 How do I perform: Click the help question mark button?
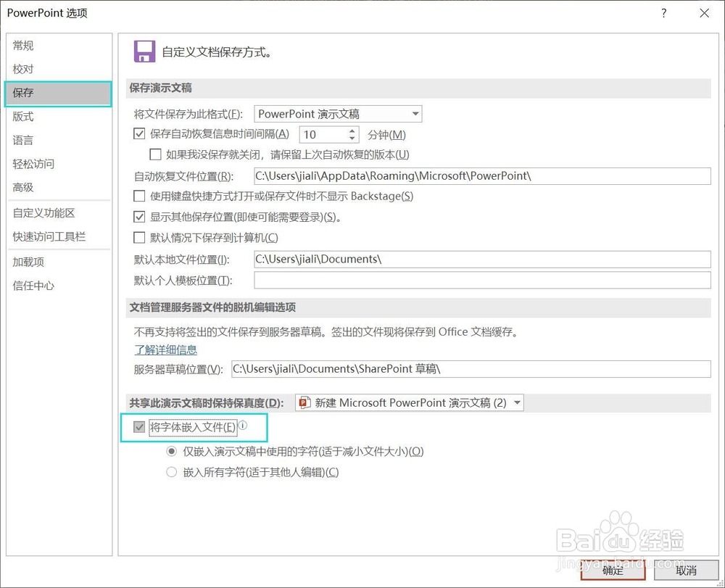pyautogui.click(x=664, y=13)
